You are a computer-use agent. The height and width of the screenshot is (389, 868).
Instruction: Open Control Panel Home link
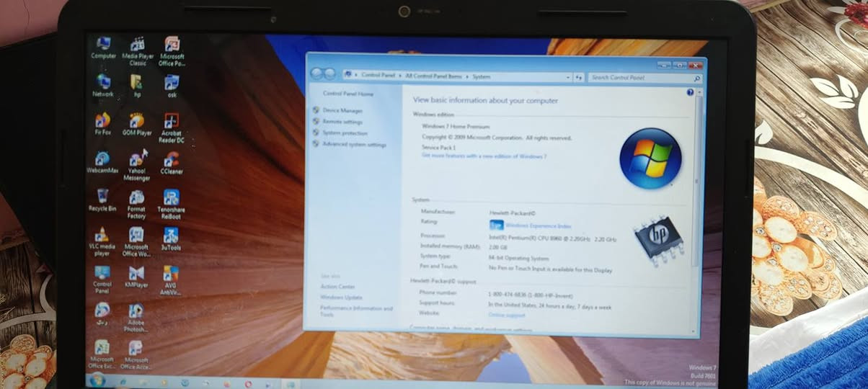click(348, 94)
